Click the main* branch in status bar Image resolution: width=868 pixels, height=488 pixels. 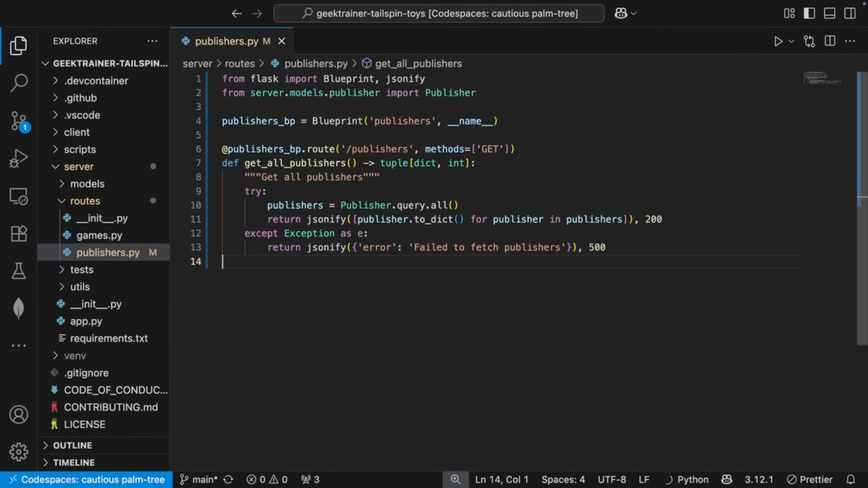pyautogui.click(x=199, y=479)
